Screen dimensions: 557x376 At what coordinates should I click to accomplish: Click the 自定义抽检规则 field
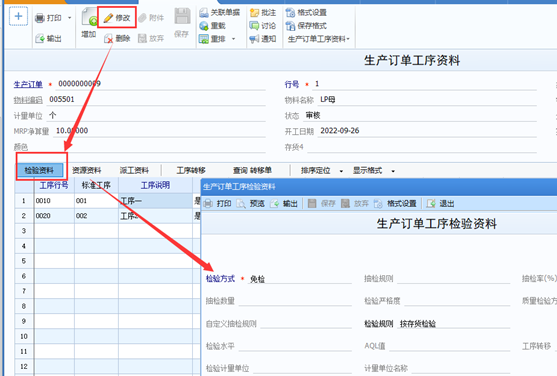[306, 324]
